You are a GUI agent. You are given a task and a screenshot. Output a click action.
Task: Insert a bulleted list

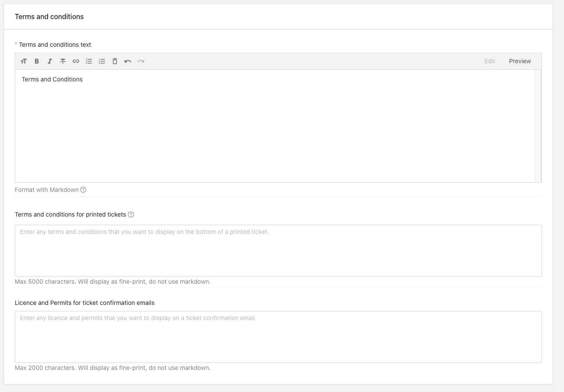point(89,62)
